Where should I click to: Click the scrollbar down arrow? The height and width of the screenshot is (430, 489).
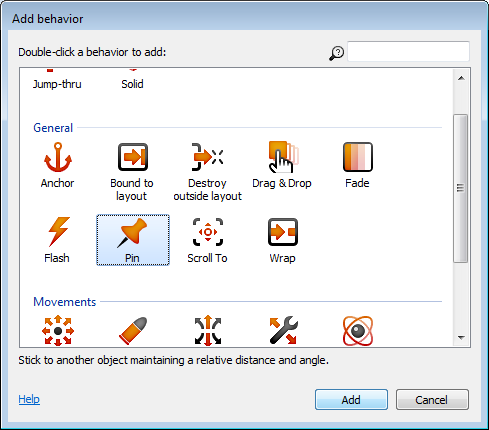pos(461,338)
